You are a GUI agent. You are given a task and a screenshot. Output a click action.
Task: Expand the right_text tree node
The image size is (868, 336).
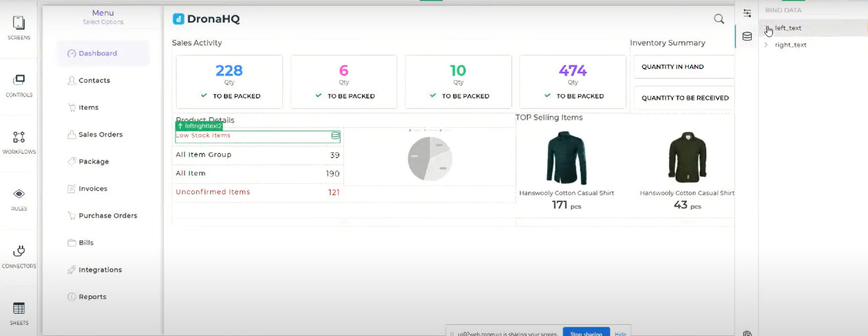(766, 45)
